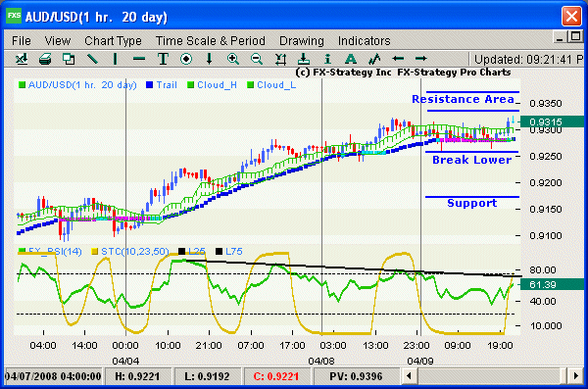The image size is (588, 389).
Task: Click the down arrow marker tool
Action: pyautogui.click(x=210, y=59)
